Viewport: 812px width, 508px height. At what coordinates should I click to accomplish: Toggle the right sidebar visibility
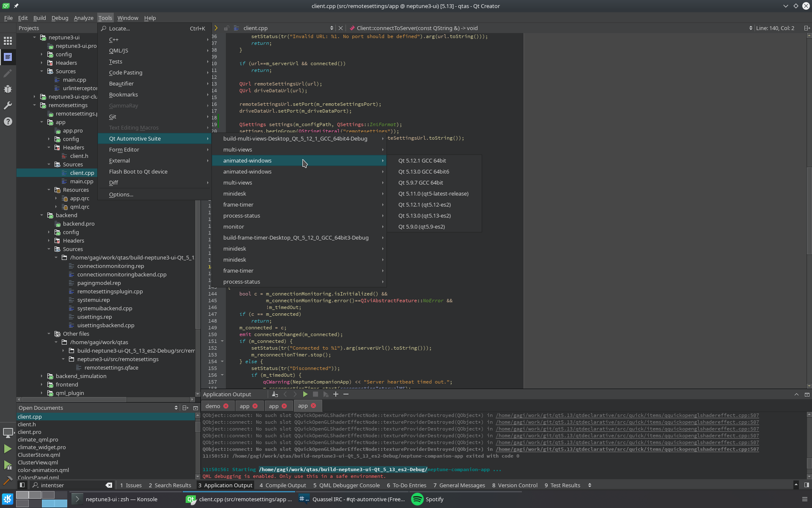tap(807, 485)
